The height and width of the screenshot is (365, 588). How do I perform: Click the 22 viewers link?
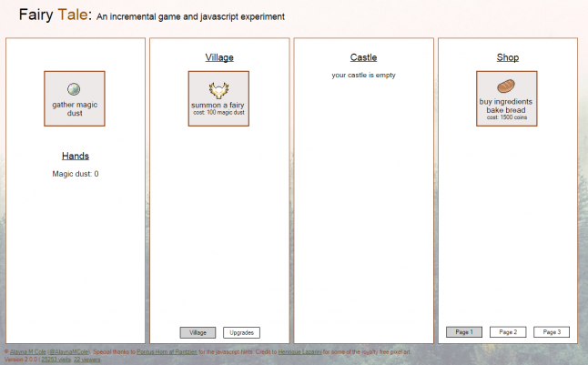tap(87, 359)
